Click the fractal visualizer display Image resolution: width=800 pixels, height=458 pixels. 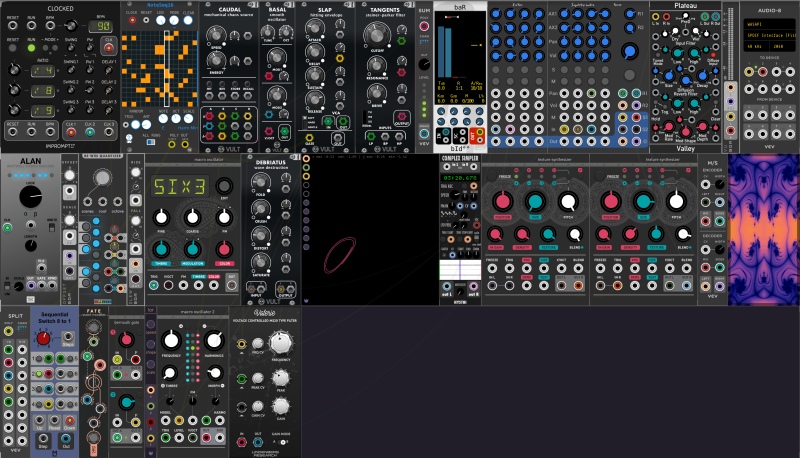(764, 230)
